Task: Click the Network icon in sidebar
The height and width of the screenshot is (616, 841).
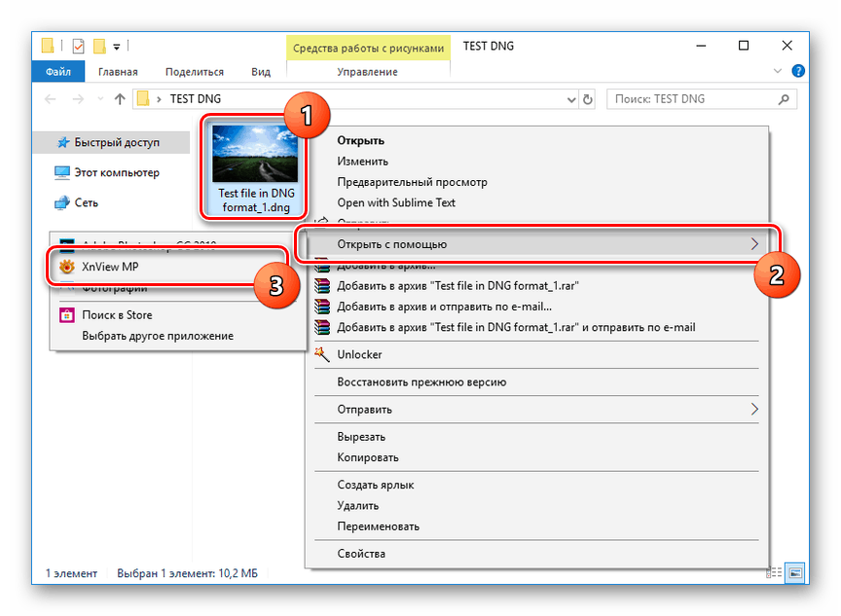Action: 62,202
